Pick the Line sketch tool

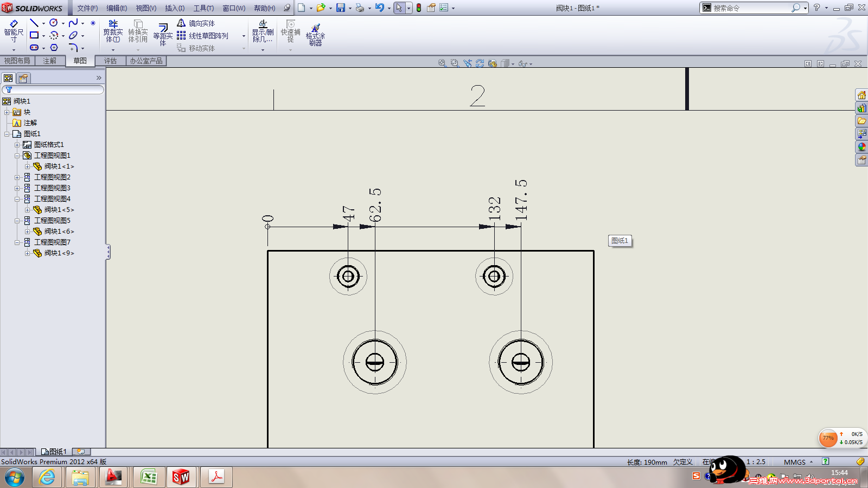(x=34, y=23)
